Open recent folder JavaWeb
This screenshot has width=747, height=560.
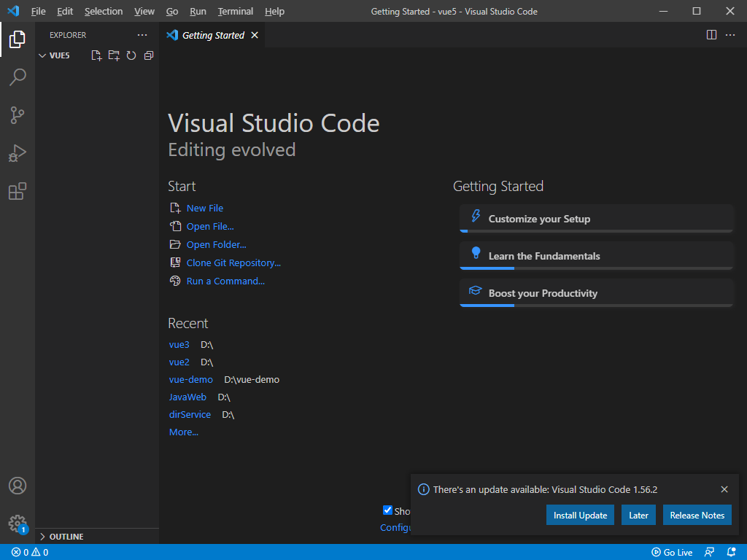click(x=187, y=397)
